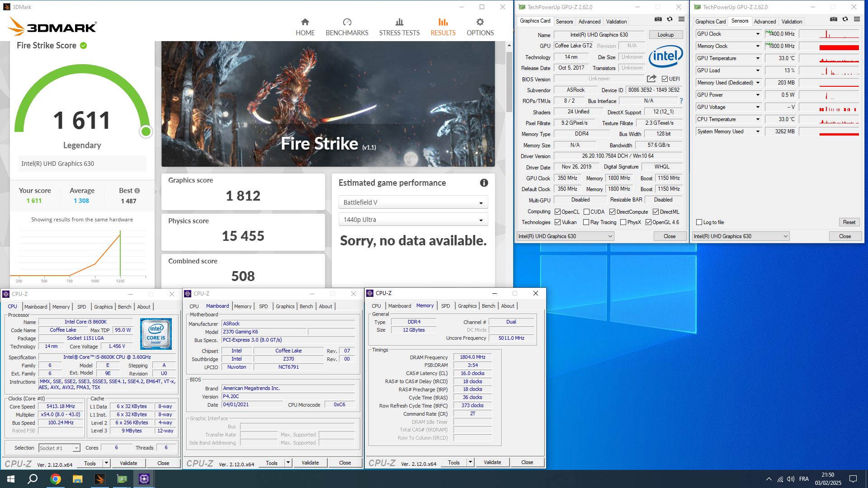Switch to CPU-Z taskbar icon

point(144,479)
